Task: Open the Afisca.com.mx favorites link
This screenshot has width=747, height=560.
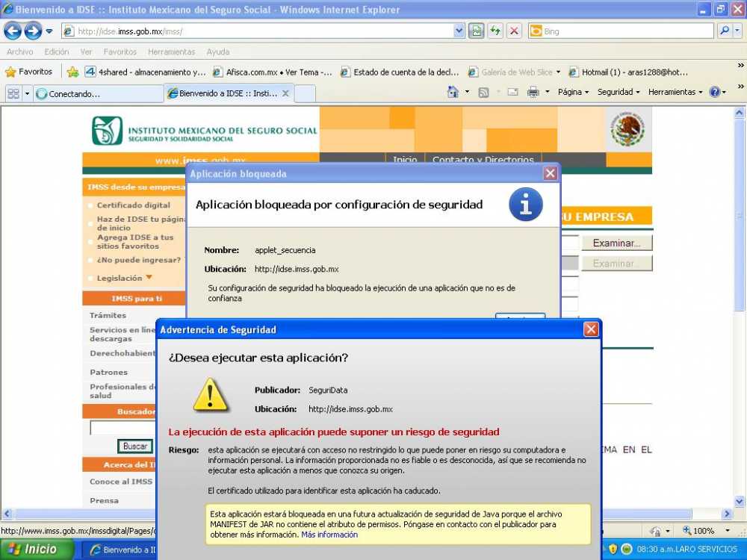Action: point(273,72)
